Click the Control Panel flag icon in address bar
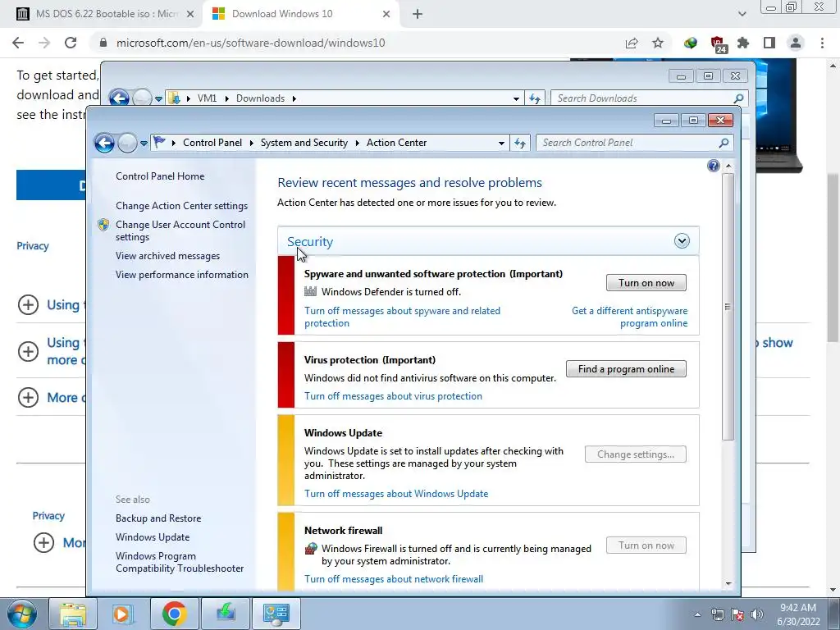Image resolution: width=840 pixels, height=630 pixels. click(159, 142)
